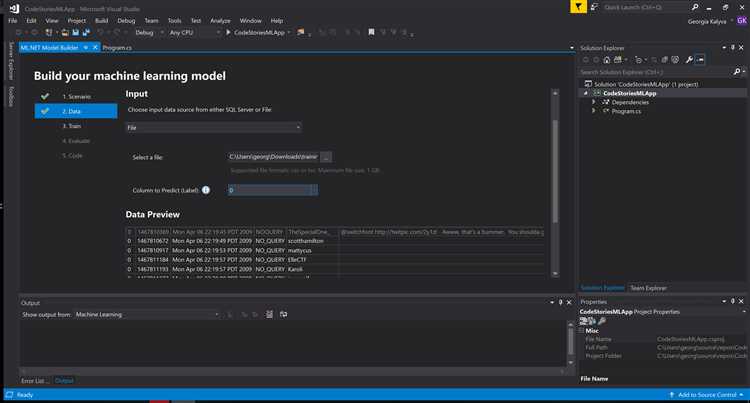Click the bookmark icon in toolbar
Viewport: 750px width, 403px height.
pyautogui.click(x=371, y=32)
